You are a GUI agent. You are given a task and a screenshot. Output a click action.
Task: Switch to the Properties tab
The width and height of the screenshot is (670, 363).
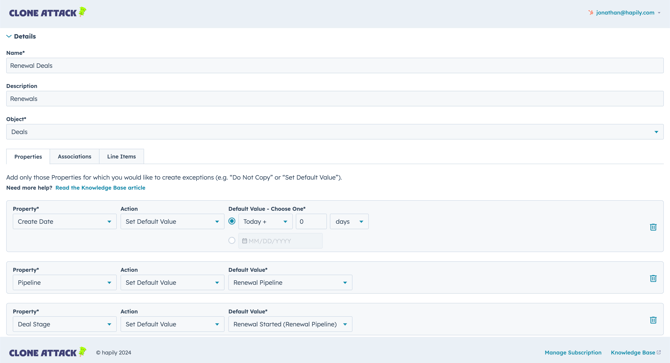click(x=28, y=157)
